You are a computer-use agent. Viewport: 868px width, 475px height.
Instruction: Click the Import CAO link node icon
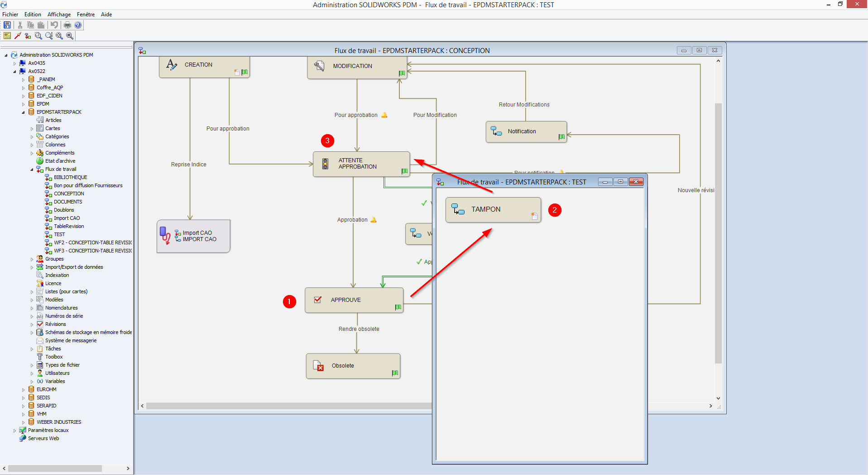[166, 236]
